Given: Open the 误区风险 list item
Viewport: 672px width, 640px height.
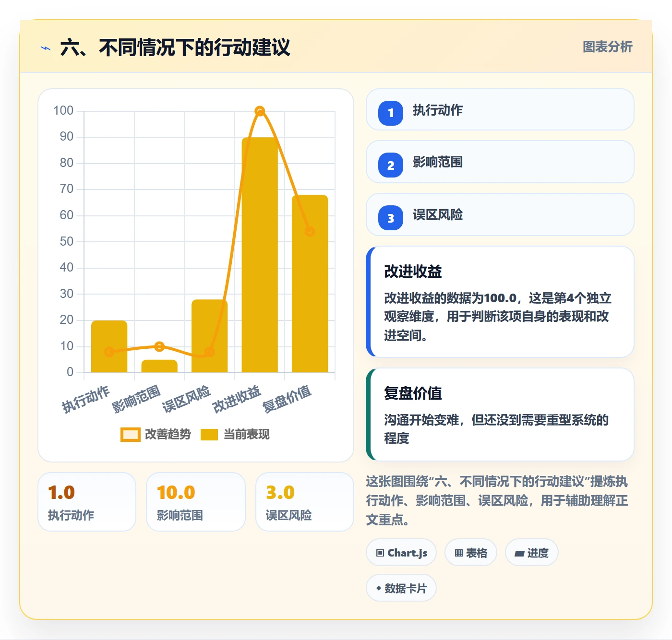Looking at the screenshot, I should pos(500,214).
